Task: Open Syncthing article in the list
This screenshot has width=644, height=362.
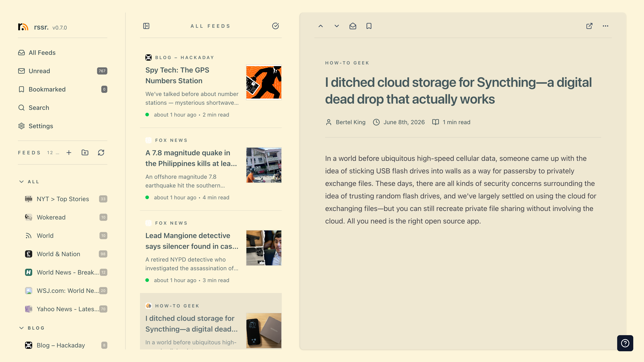Action: (x=211, y=322)
